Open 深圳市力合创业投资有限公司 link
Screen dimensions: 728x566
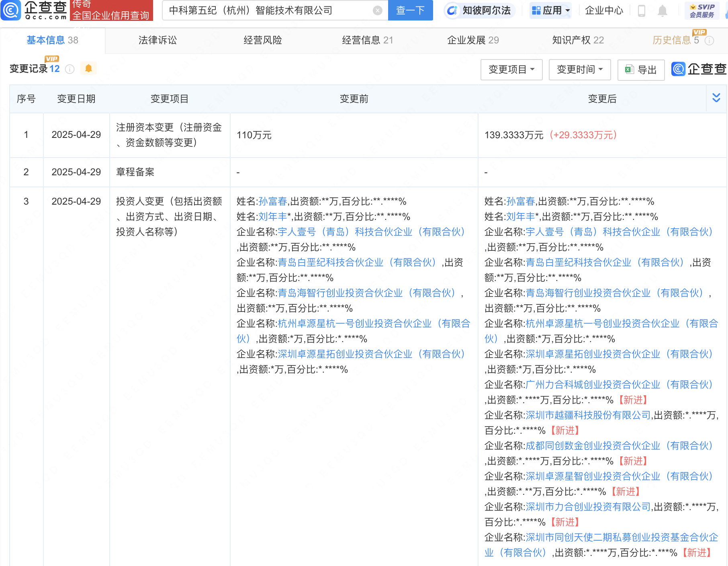click(588, 507)
